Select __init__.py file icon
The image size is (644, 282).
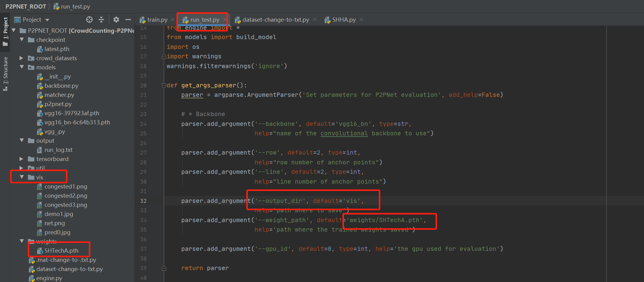tap(40, 77)
